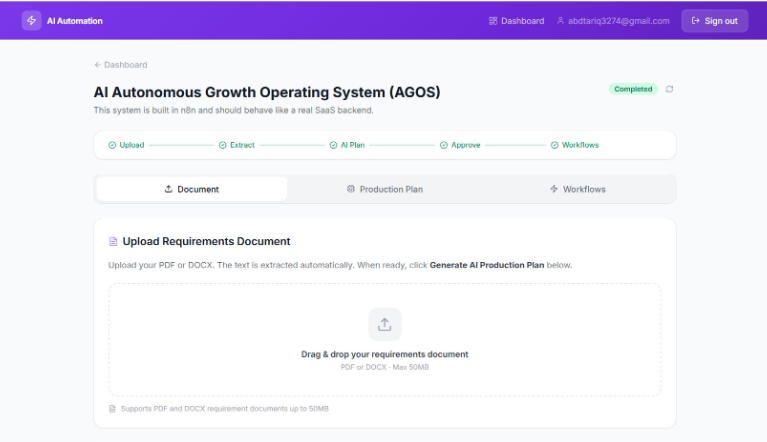Switch to the Document tab
Screen dimensions: 767x442
(x=192, y=189)
